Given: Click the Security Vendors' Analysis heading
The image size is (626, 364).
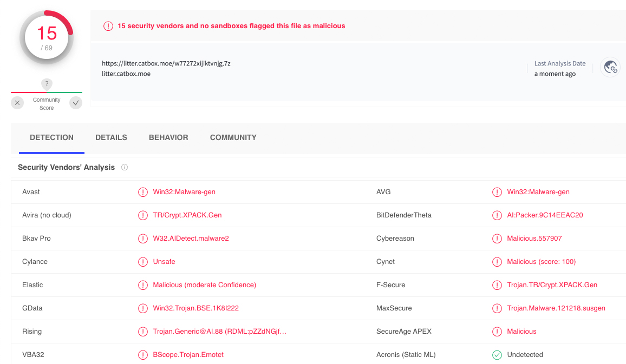Looking at the screenshot, I should [66, 168].
